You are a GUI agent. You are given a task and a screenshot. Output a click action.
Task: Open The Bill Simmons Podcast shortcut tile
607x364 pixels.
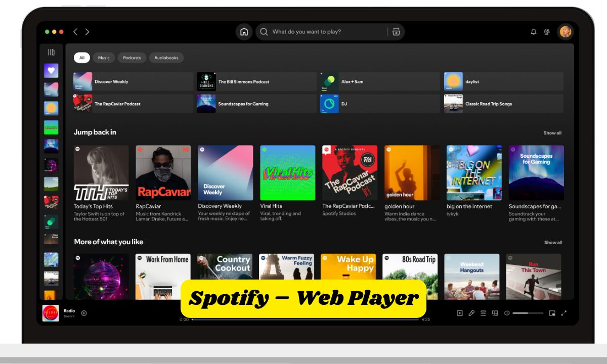(256, 81)
